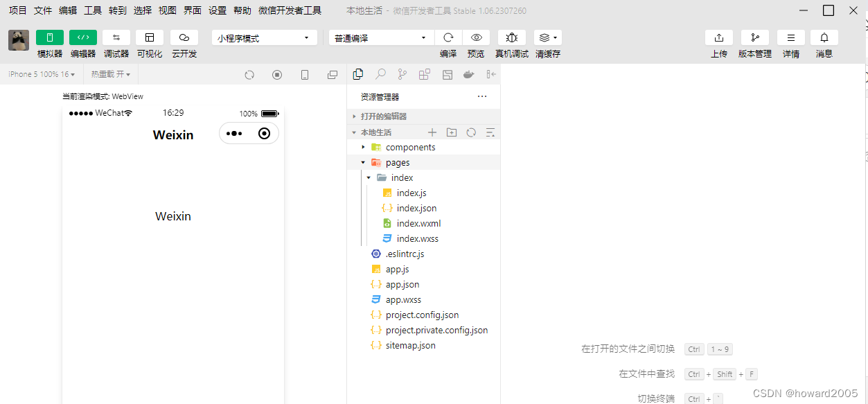Toggle the 编辑器 editor panel button

pyautogui.click(x=83, y=37)
